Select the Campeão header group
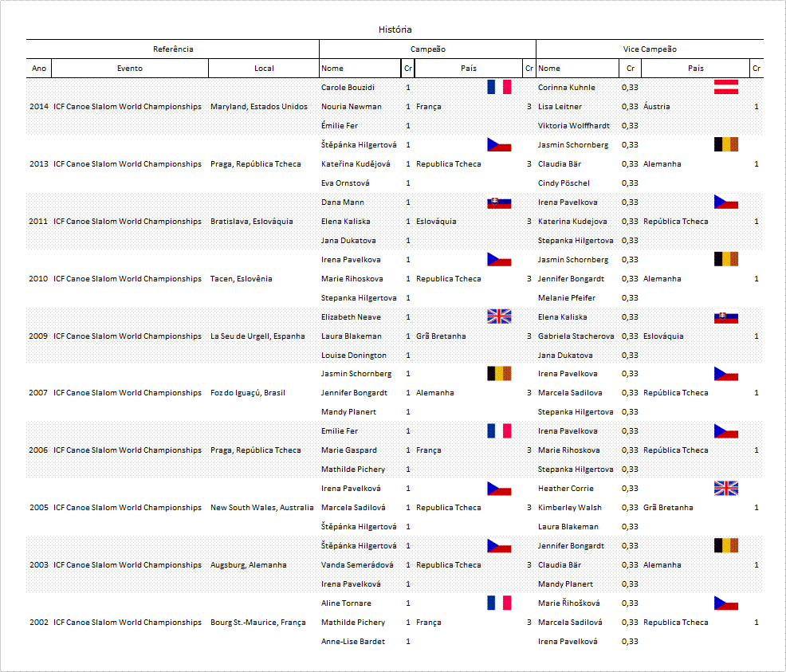The image size is (786, 672). pos(427,49)
